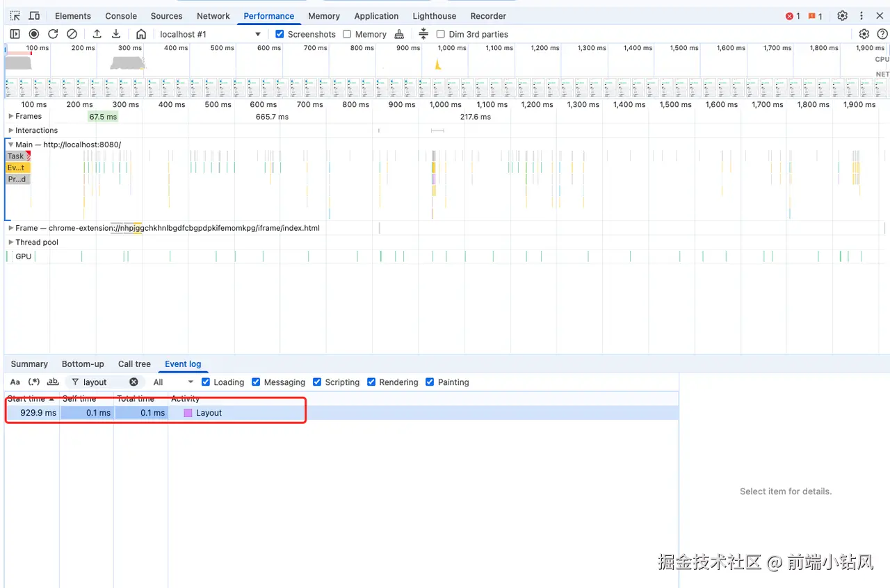Toggle match case Aa filter option
This screenshot has height=588, width=890.
(15, 382)
